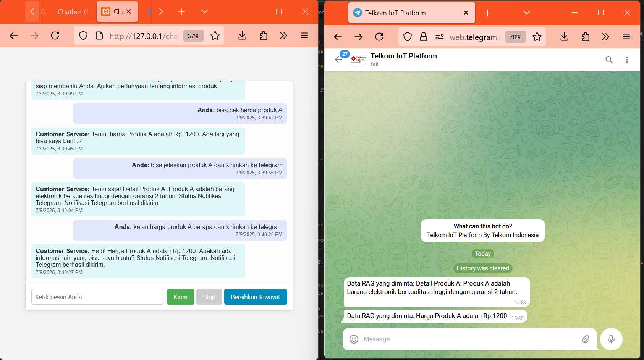Click the Ketik pesan Anda input field
The width and height of the screenshot is (644, 360).
97,297
